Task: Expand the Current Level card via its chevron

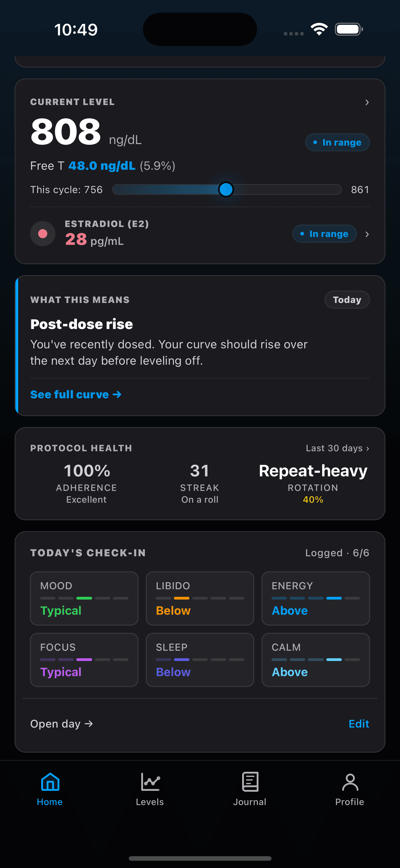Action: pos(367,102)
